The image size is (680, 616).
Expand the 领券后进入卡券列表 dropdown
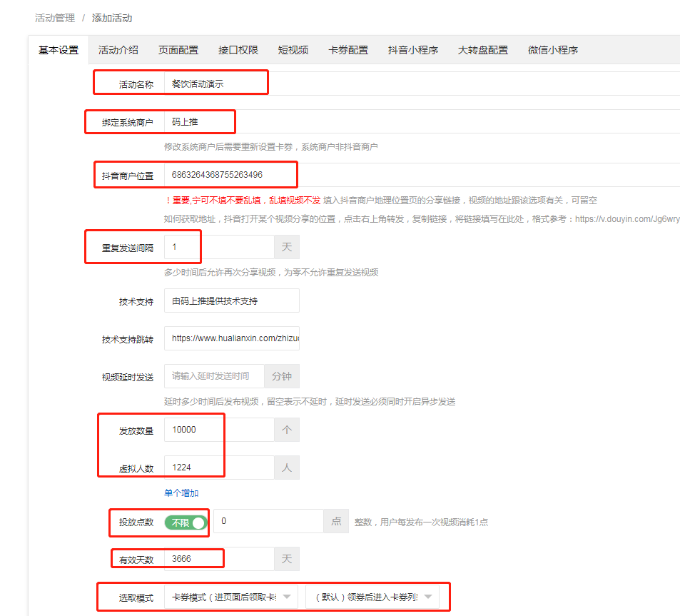click(x=372, y=597)
